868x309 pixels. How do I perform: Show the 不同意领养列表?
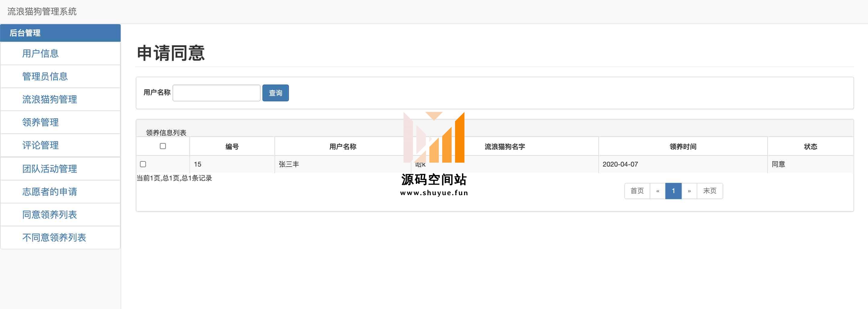coord(54,237)
